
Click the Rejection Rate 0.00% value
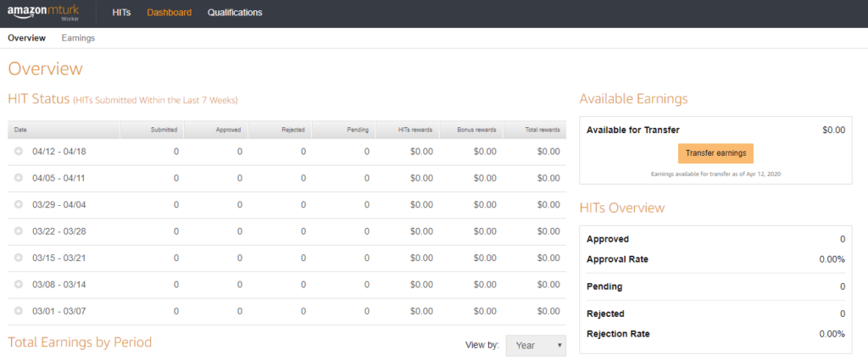[832, 334]
